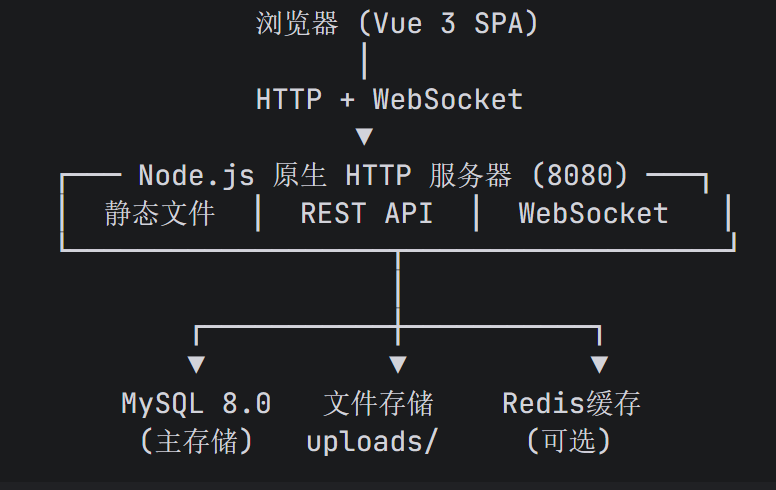Screen dimensions: 776x490
Task: Select the REST API section
Action: 367,214
